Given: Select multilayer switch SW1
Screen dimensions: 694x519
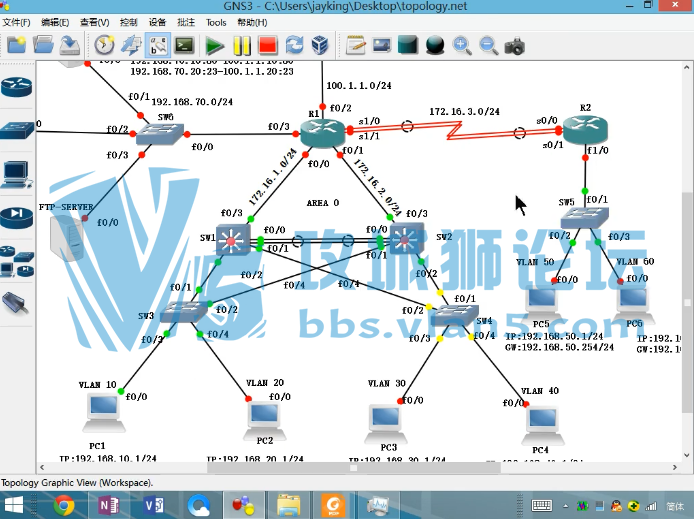Looking at the screenshot, I should coord(233,240).
